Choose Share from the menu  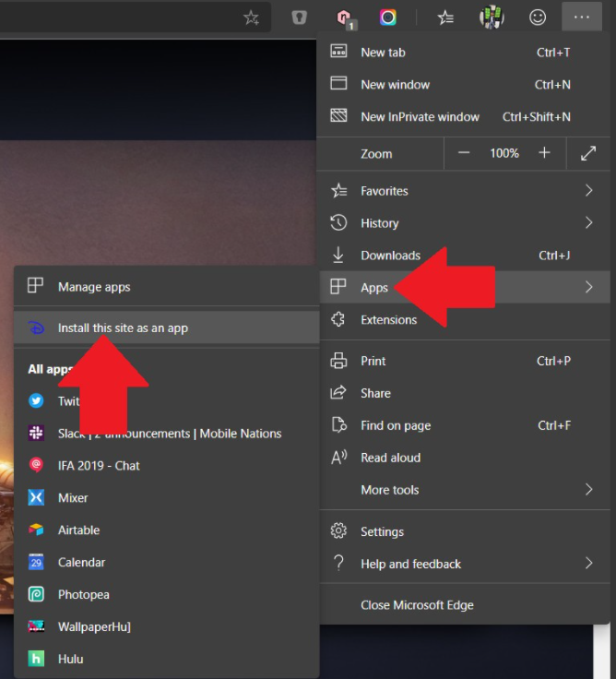pos(465,393)
